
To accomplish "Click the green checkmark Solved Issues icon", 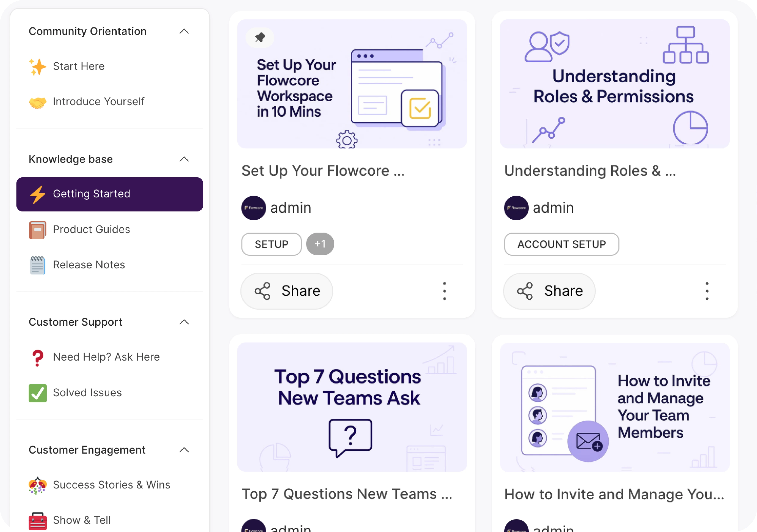I will [37, 392].
